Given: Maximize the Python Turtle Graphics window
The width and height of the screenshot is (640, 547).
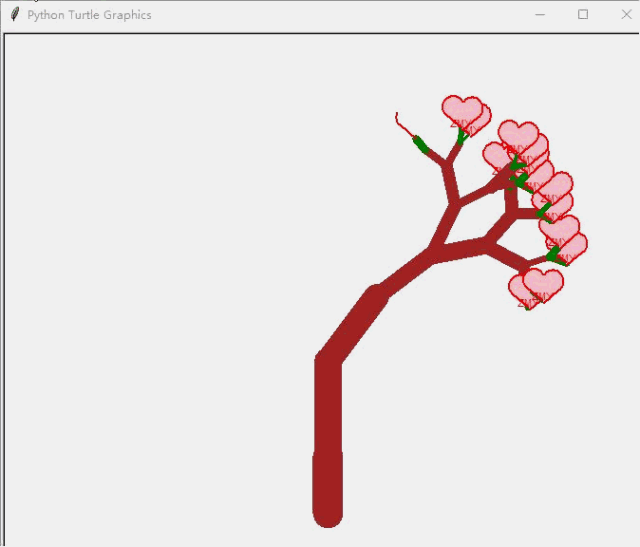Looking at the screenshot, I should pos(583,15).
